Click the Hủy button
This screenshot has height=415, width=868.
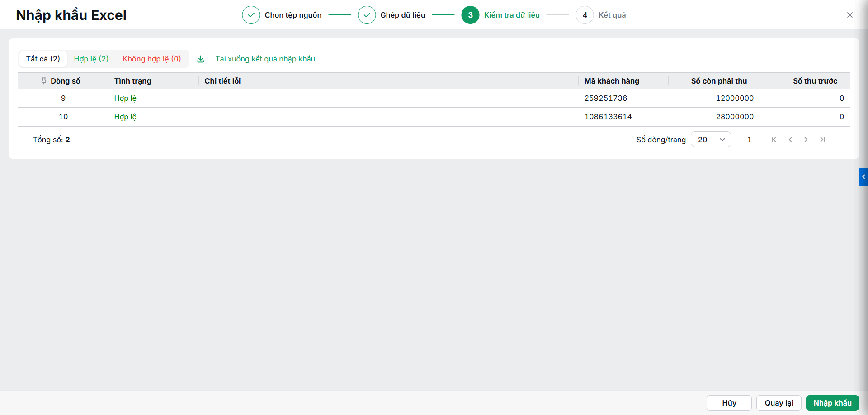coord(729,403)
